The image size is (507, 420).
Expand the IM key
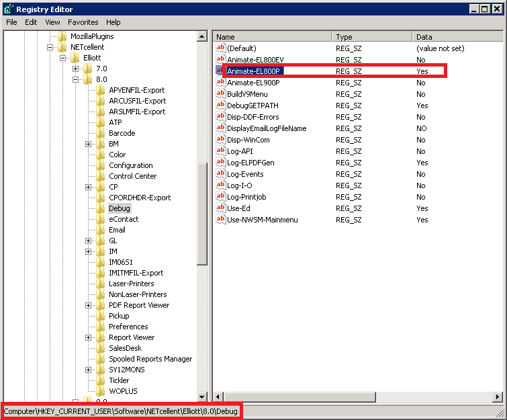click(88, 251)
